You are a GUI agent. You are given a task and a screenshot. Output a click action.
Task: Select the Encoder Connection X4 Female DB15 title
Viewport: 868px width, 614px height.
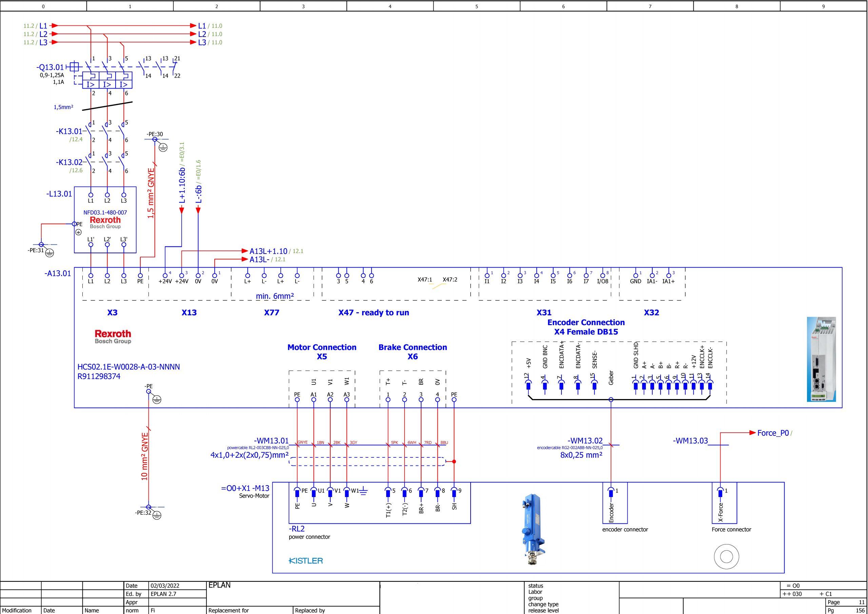point(586,328)
